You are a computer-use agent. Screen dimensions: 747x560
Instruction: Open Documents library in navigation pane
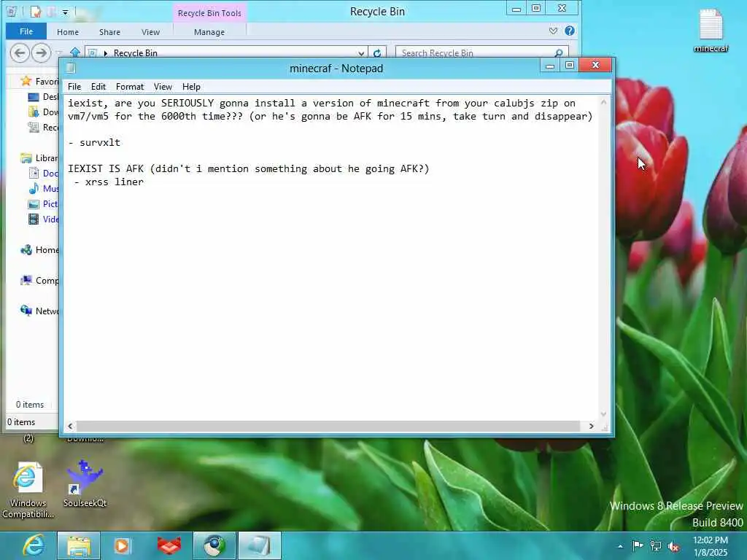[x=44, y=174]
